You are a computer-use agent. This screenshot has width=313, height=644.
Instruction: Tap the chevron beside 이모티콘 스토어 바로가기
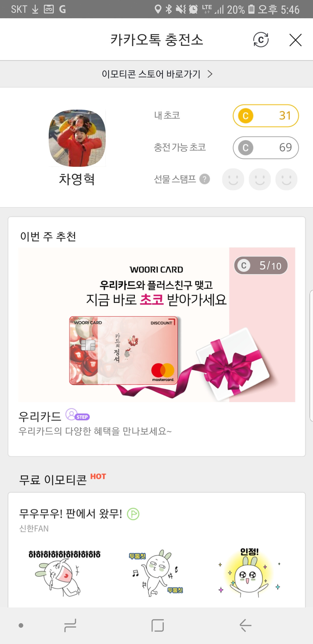click(210, 74)
